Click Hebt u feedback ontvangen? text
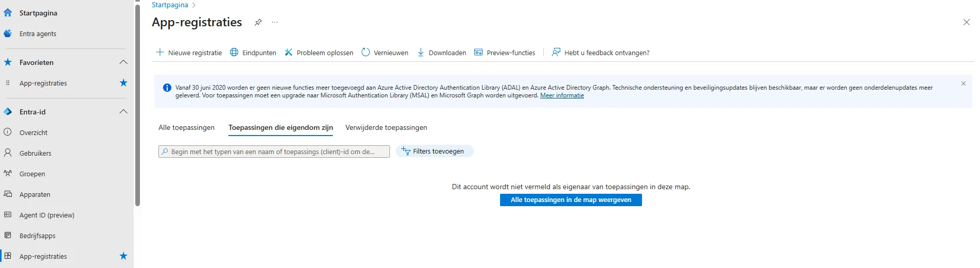This screenshot has width=980, height=268. click(x=607, y=53)
